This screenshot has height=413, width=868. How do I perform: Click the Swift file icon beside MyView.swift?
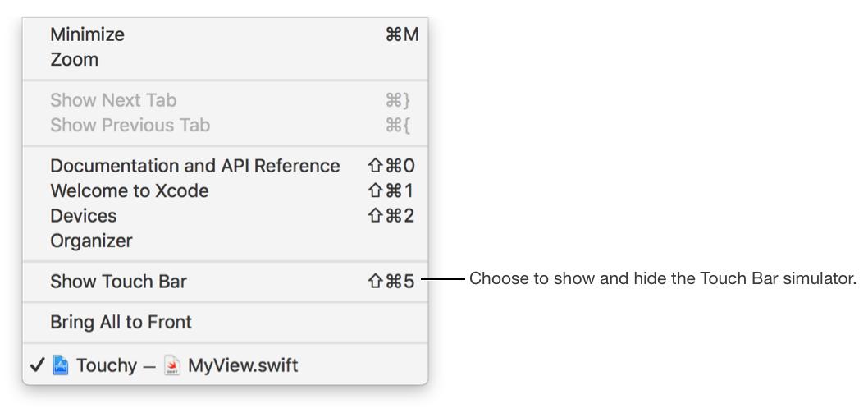171,365
